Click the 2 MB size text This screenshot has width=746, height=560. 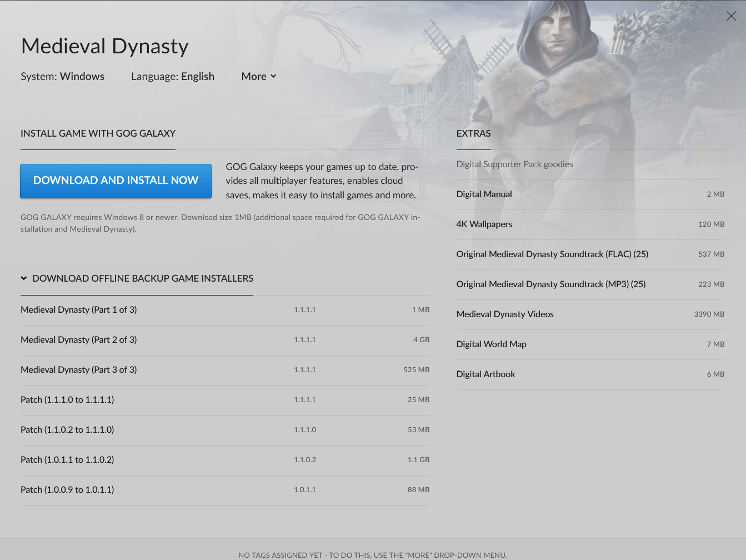pyautogui.click(x=715, y=194)
